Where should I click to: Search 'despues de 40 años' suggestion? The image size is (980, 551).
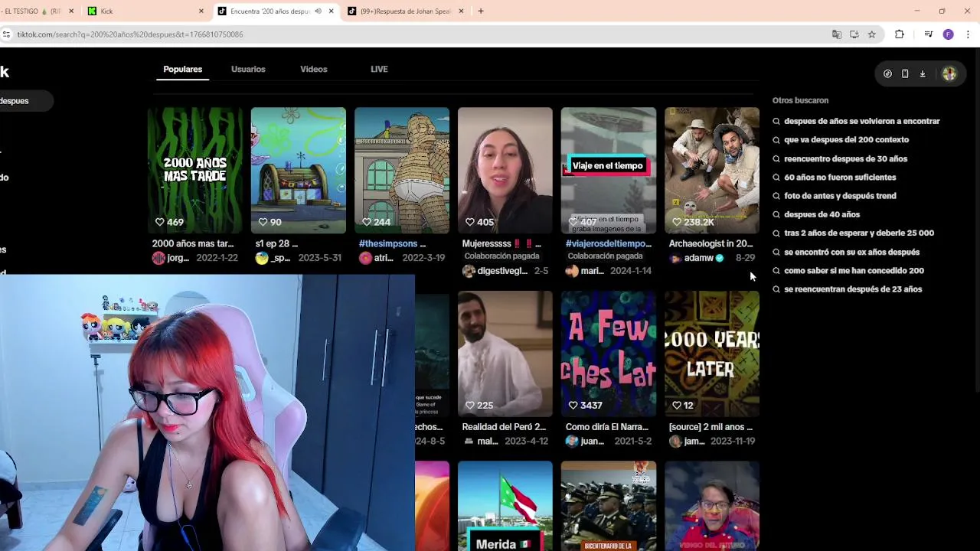coord(822,214)
